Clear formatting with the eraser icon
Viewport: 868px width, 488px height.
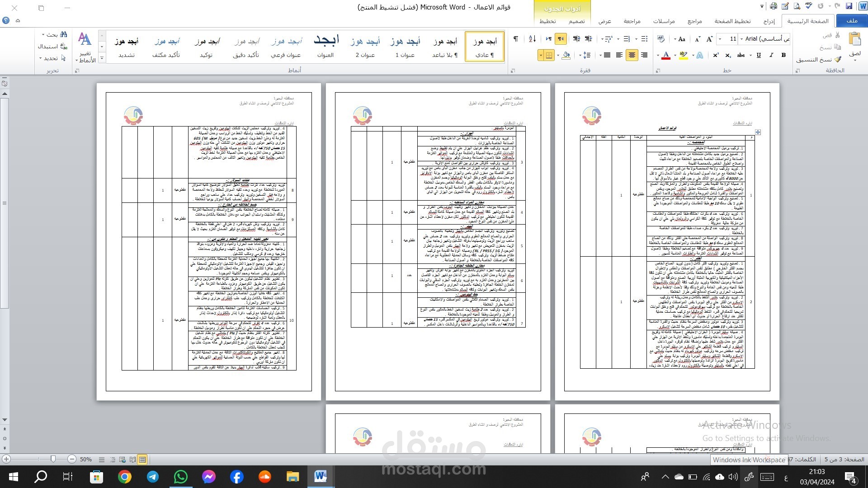[661, 39]
